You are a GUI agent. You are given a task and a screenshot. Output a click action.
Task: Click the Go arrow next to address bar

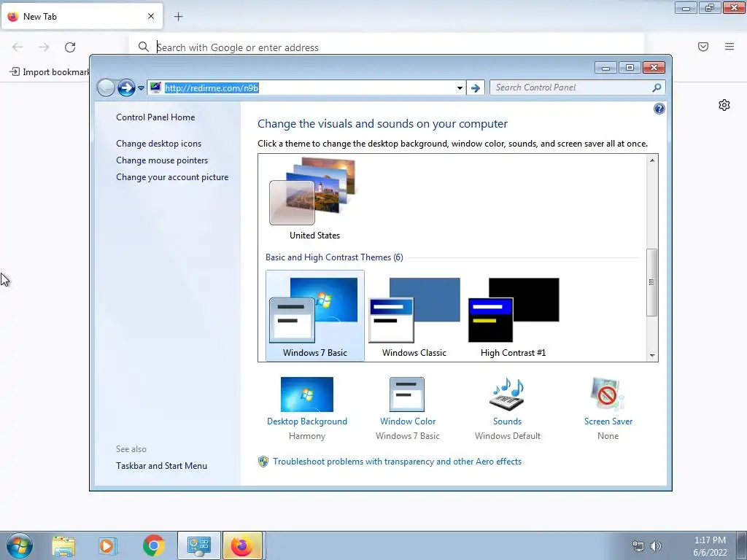click(x=475, y=87)
